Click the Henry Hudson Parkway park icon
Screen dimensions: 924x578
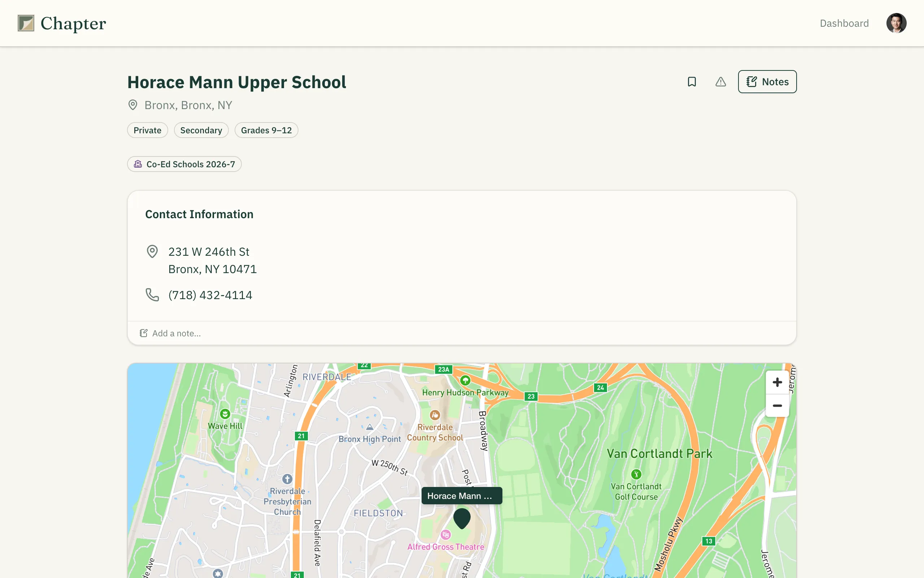coord(465,380)
